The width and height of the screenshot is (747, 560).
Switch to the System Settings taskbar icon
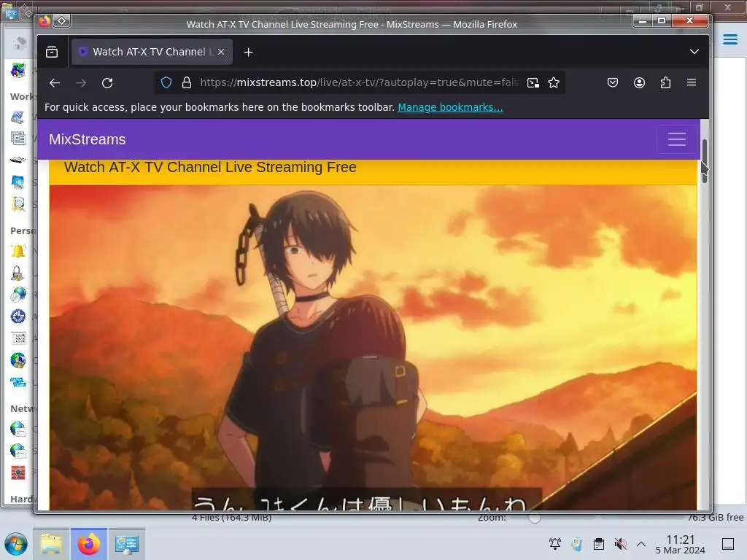coord(126,544)
